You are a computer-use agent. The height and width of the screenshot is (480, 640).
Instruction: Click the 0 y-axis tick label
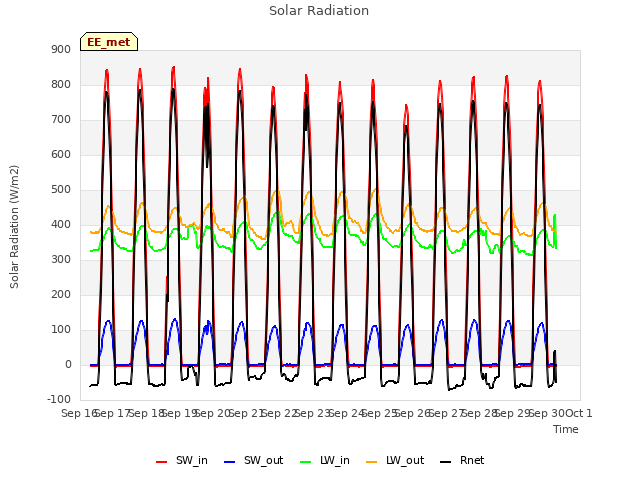[x=68, y=364]
